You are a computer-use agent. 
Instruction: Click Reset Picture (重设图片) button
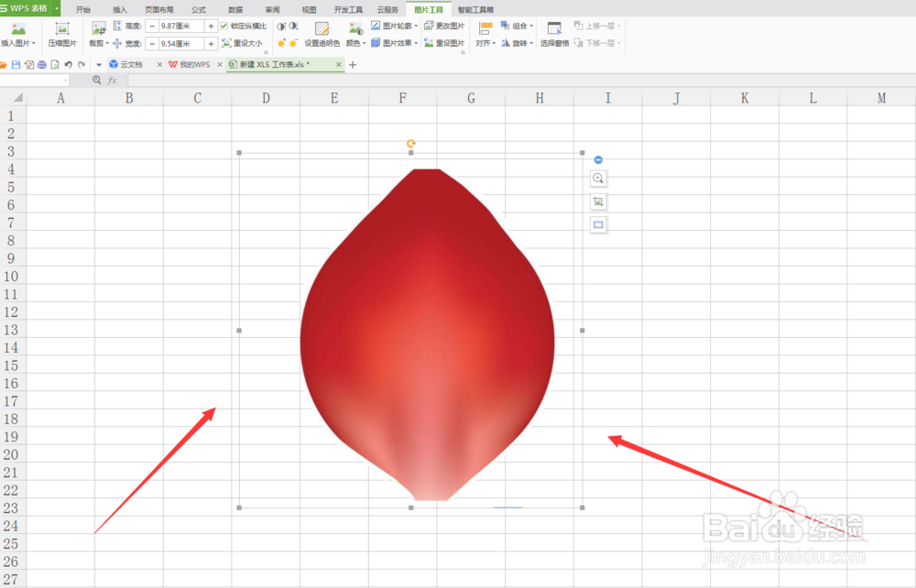444,43
